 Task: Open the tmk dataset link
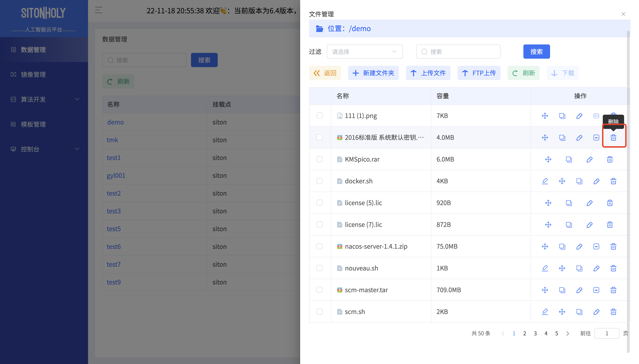(112, 140)
